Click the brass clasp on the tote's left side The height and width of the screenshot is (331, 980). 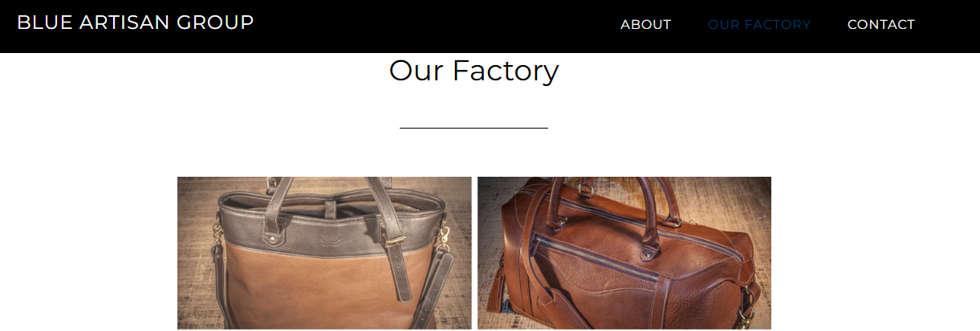[x=217, y=235]
